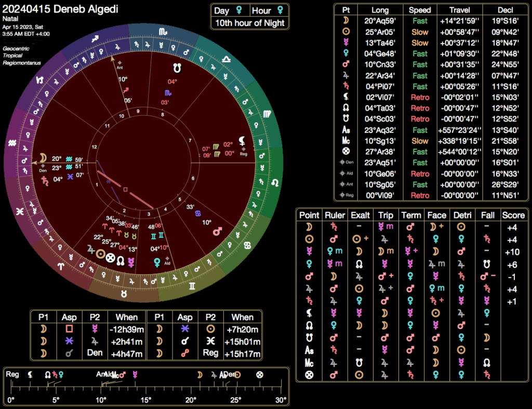Click the Moon glyph in Pt column
532x409 pixels.
pos(345,20)
